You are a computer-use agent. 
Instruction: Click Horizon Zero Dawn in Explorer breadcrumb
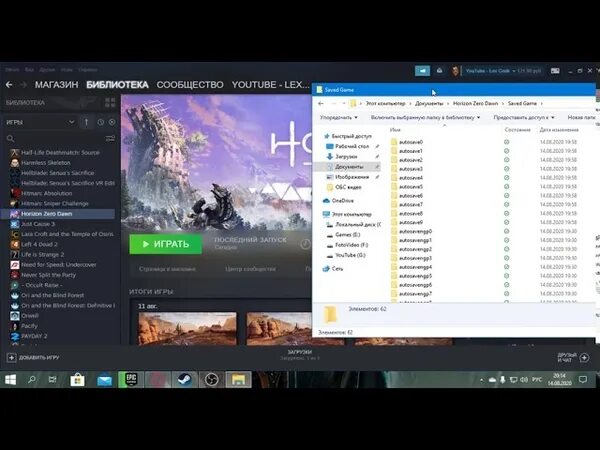[476, 103]
